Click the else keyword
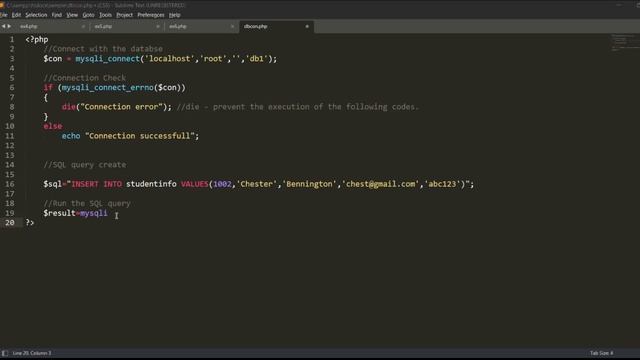 click(x=53, y=126)
